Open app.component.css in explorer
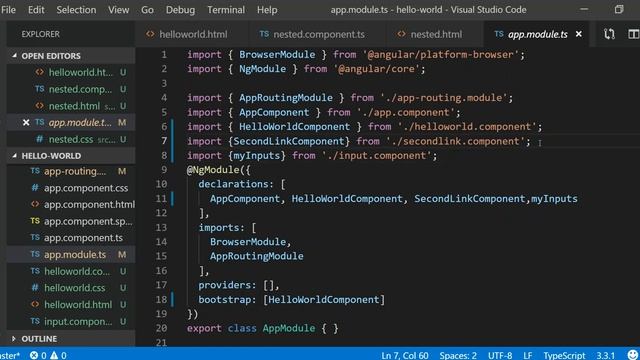Image resolution: width=640 pixels, height=360 pixels. [x=71, y=188]
